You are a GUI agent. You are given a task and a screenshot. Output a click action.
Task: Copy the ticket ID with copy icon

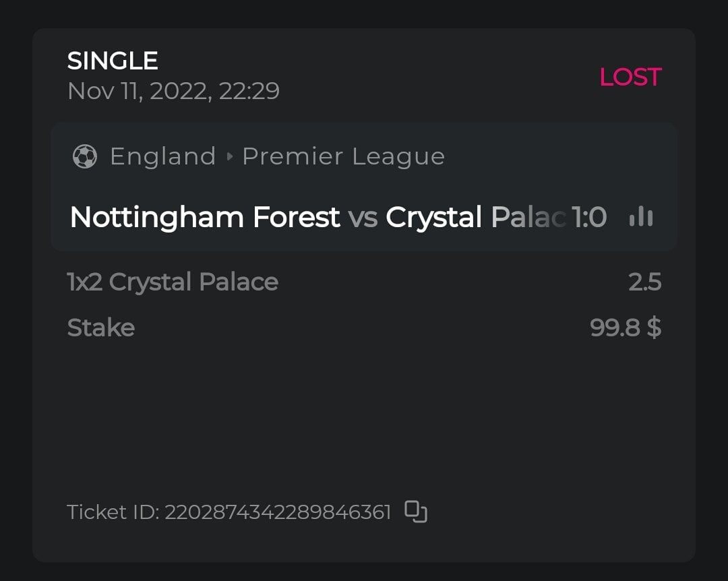click(416, 512)
